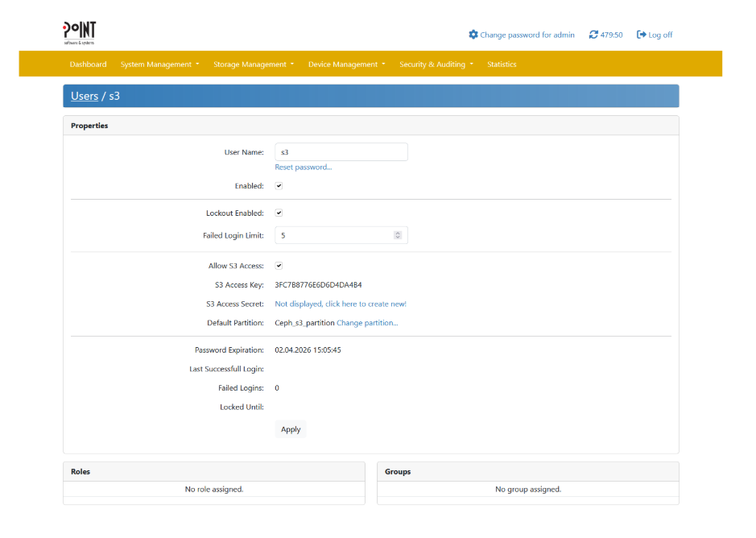Expand the Security & Auditing dropdown

tap(436, 64)
